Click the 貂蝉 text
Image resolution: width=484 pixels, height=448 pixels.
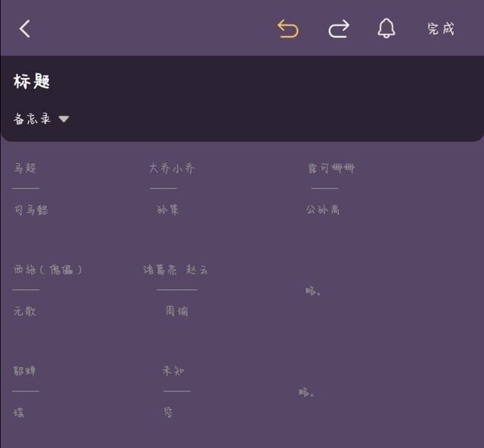pyautogui.click(x=25, y=371)
